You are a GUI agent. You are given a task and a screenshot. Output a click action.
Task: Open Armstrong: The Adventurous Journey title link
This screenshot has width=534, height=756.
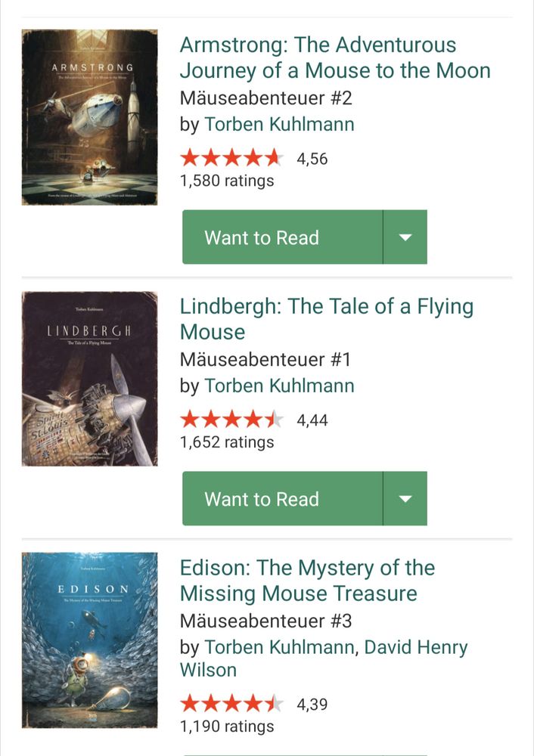click(x=334, y=58)
